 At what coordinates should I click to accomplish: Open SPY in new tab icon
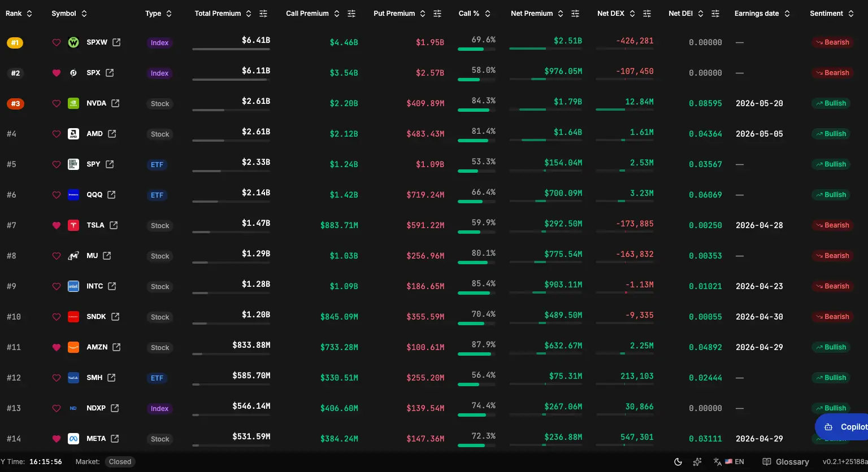(x=110, y=164)
